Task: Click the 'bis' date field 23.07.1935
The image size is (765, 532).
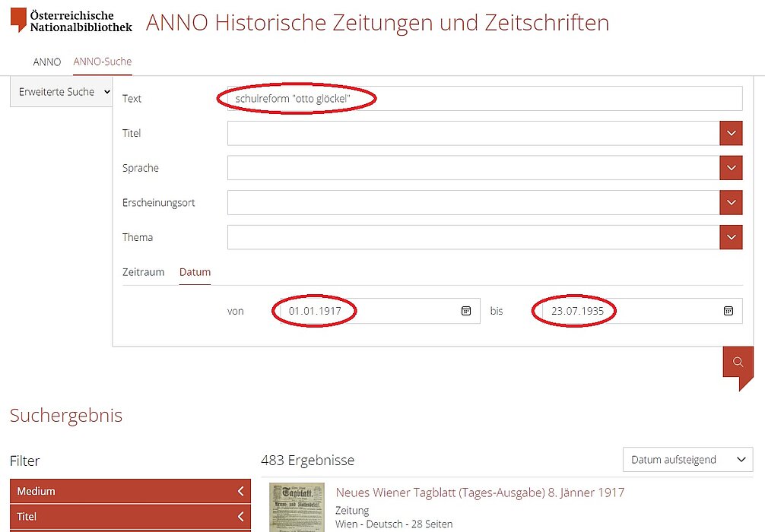Action: [x=643, y=311]
